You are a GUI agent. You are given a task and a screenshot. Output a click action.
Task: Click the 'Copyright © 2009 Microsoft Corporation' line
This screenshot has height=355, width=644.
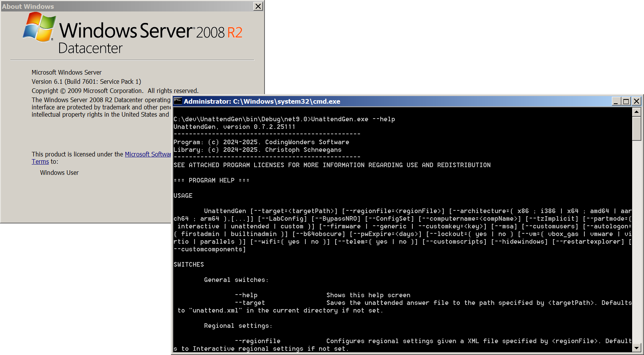115,91
